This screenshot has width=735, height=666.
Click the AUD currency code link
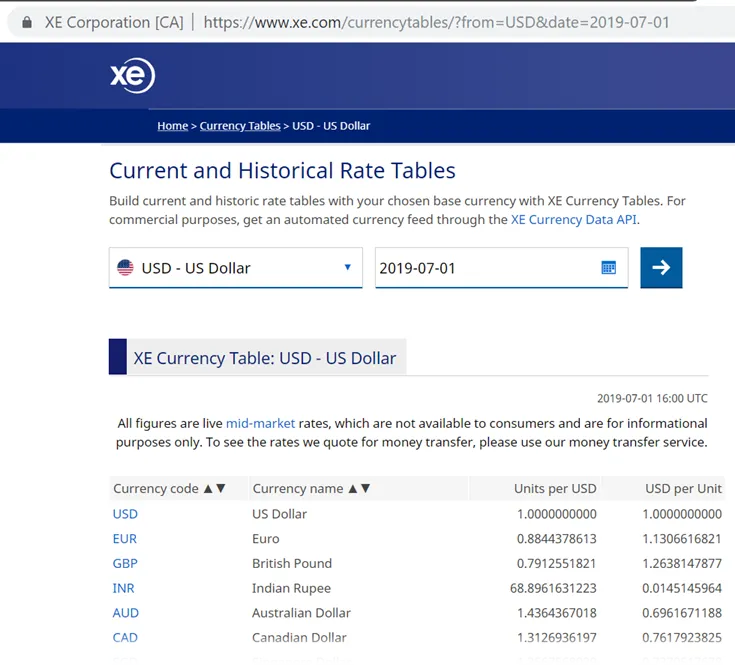point(126,613)
